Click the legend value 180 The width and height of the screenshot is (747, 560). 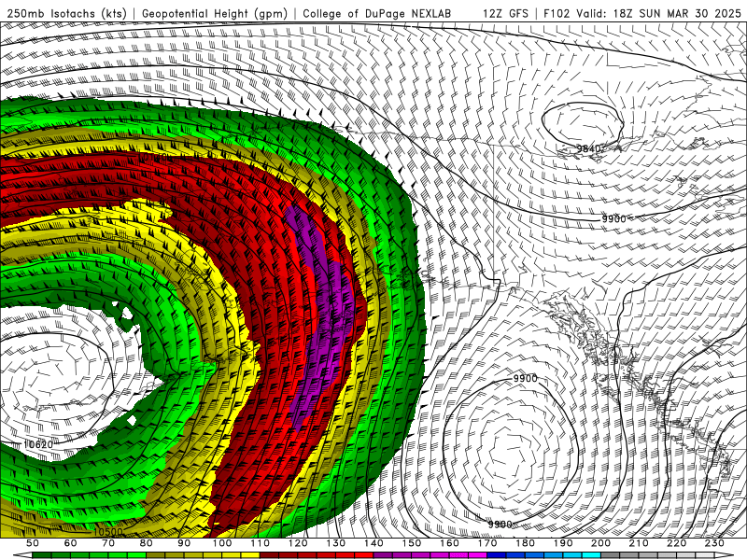click(x=526, y=543)
